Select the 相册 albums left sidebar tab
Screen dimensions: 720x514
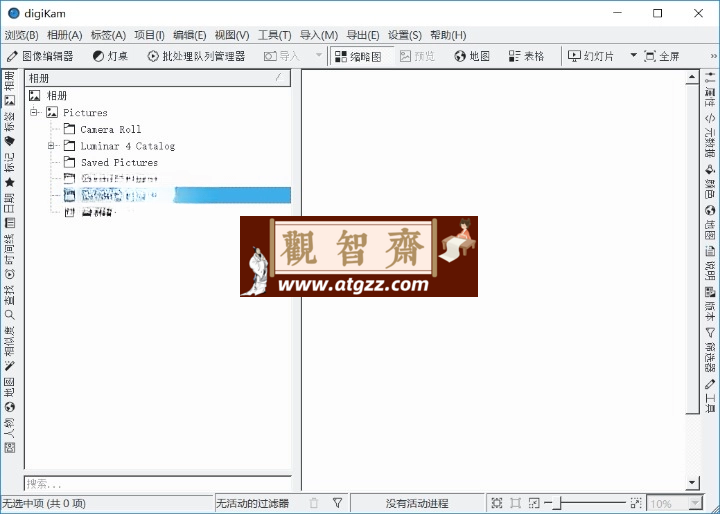pyautogui.click(x=9, y=88)
